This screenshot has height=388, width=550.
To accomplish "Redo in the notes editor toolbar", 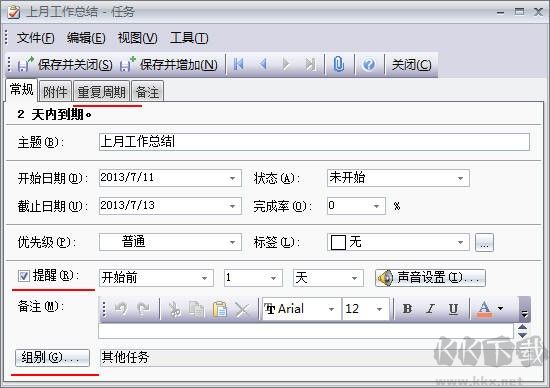I will (143, 309).
